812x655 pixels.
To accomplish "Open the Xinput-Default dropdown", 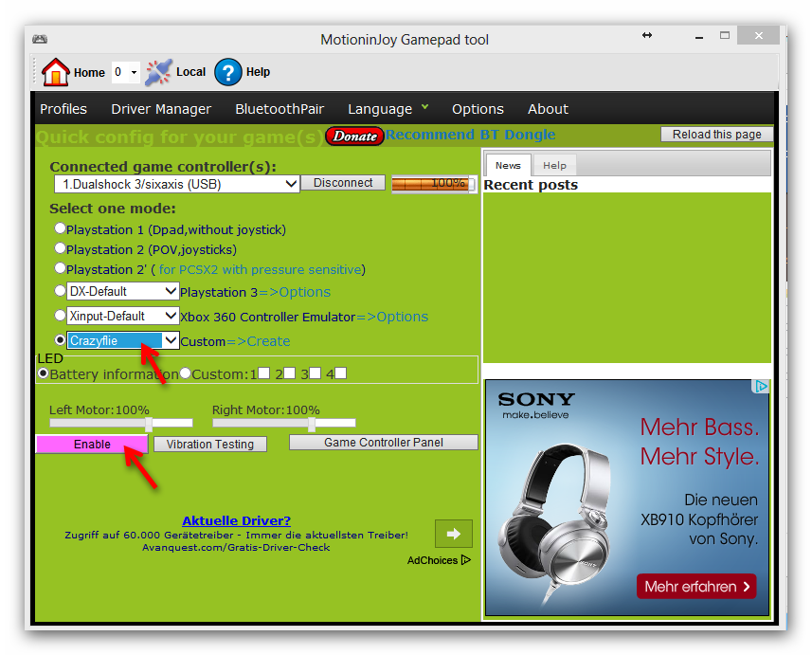I will 171,316.
